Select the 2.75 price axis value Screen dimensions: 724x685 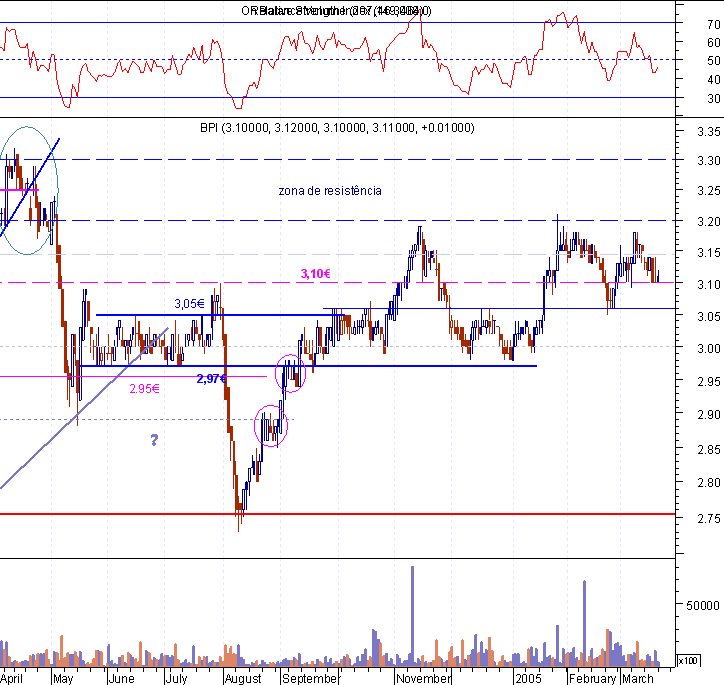(709, 519)
